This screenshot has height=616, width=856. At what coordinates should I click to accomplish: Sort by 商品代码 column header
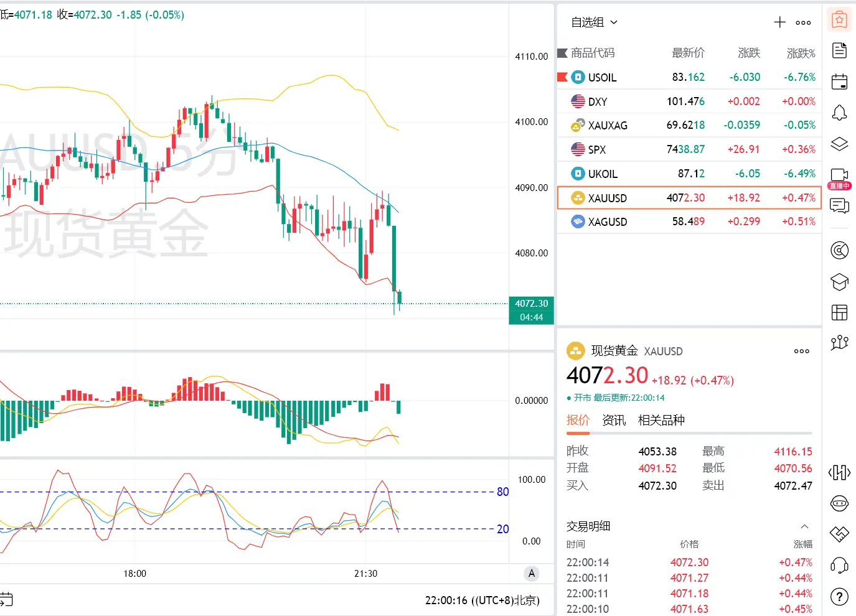point(593,54)
